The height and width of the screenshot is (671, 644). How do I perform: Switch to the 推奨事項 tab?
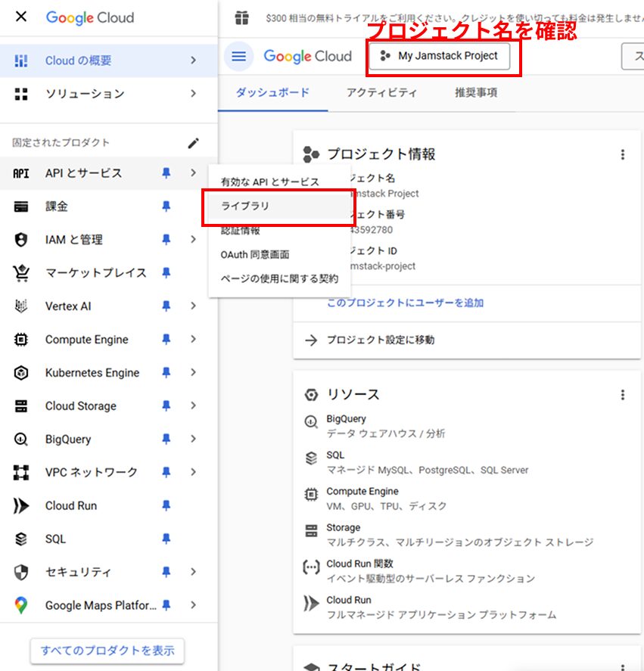(476, 93)
